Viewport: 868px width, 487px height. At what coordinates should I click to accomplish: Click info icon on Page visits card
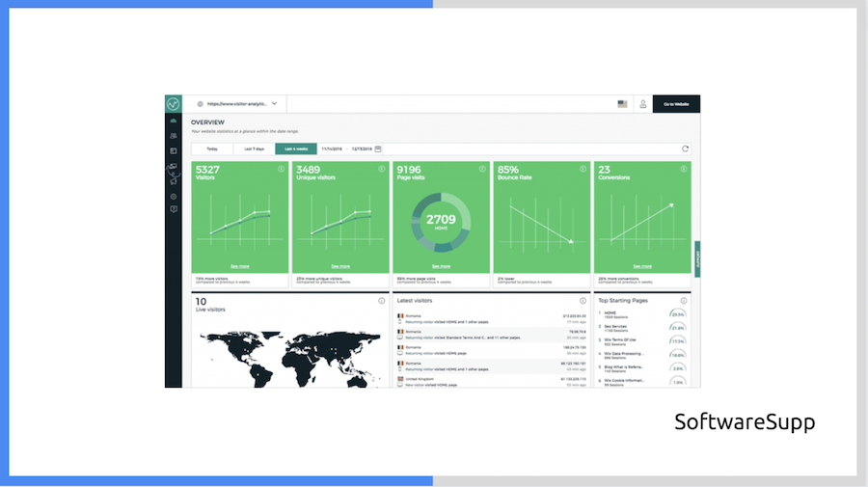point(482,169)
